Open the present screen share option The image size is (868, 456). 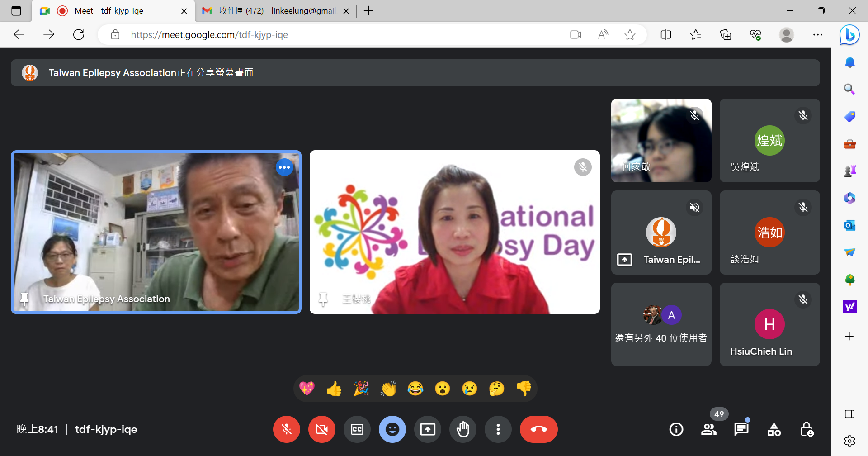pos(427,429)
